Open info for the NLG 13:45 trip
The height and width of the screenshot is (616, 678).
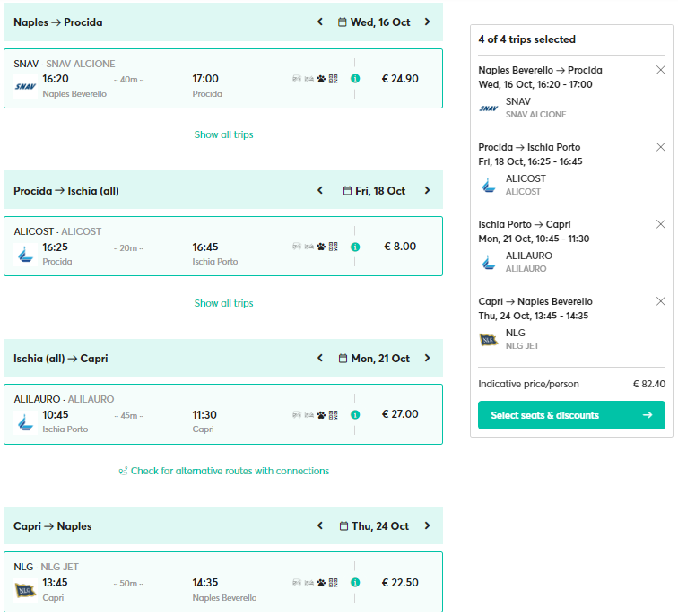355,582
